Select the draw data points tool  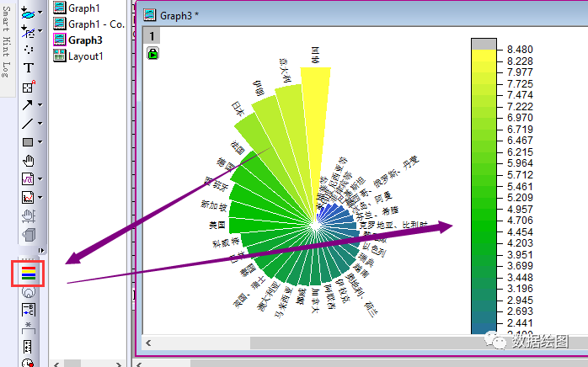click(x=29, y=50)
